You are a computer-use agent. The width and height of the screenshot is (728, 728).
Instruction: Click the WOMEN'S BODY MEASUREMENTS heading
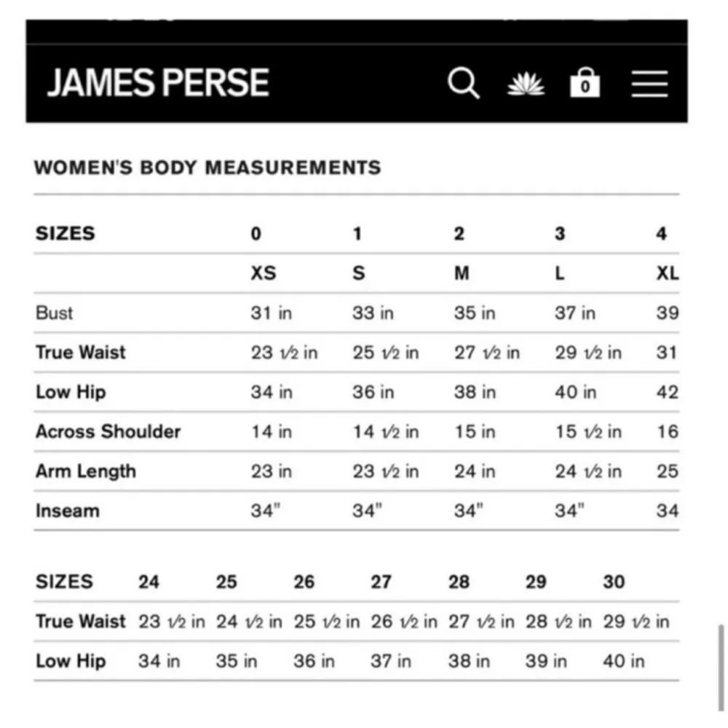[x=207, y=167]
